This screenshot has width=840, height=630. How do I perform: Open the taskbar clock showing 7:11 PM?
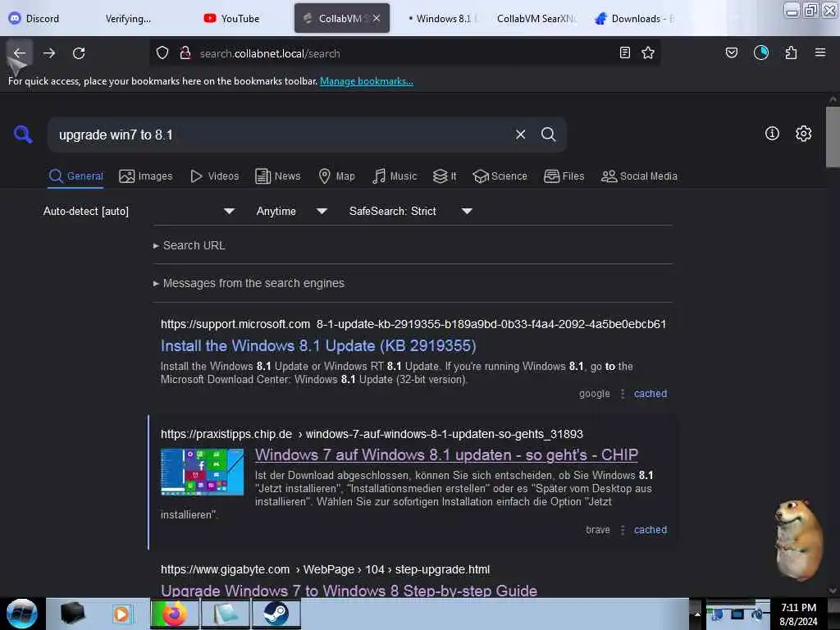tap(798, 614)
